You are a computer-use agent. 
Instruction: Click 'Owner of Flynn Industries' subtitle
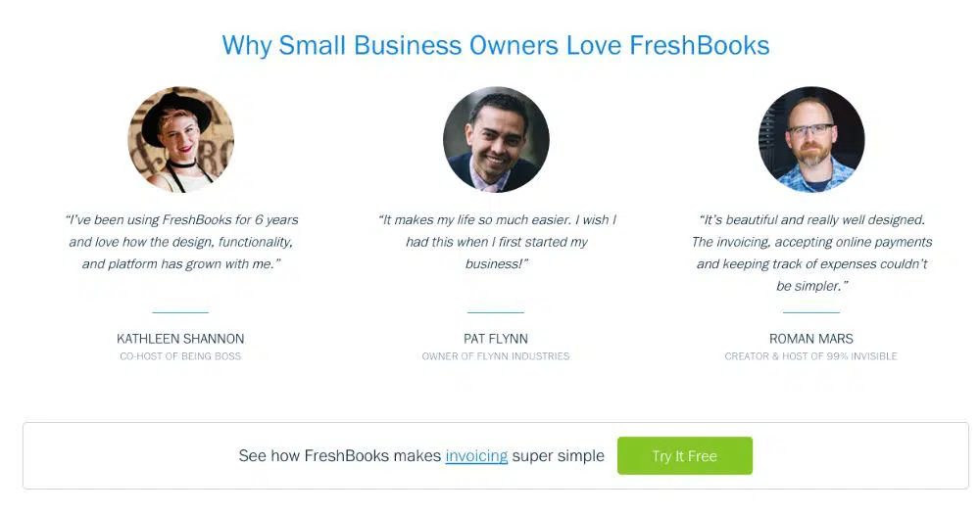click(496, 356)
